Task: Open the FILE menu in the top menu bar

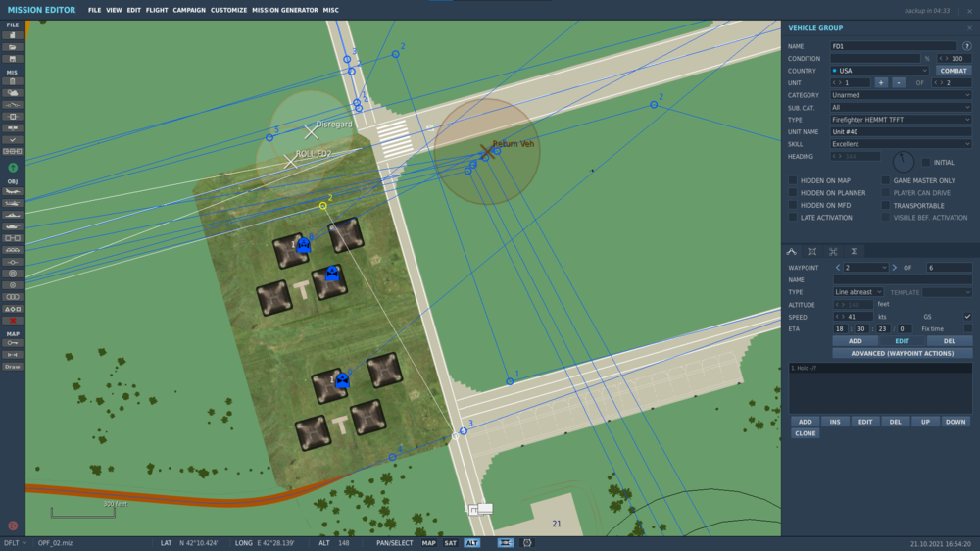Action: 94,10
